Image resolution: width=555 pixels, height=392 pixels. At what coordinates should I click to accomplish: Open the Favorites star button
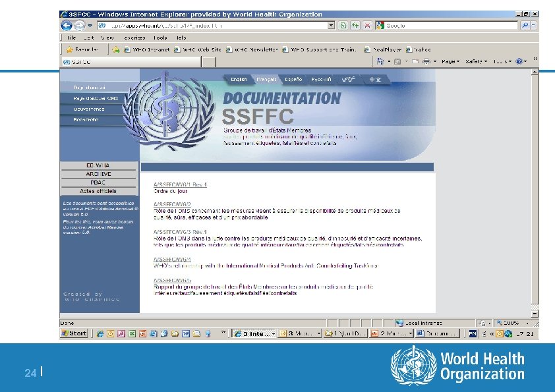(82, 49)
